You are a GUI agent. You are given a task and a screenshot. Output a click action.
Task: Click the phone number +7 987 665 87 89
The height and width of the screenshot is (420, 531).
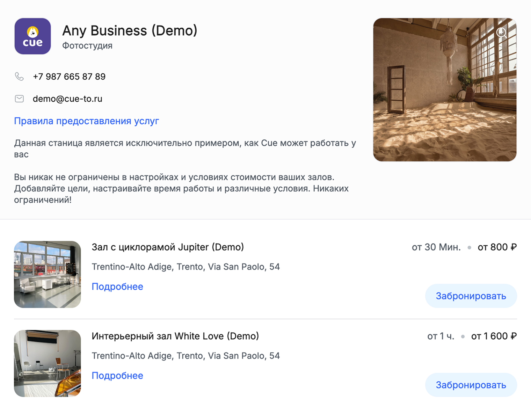click(69, 77)
